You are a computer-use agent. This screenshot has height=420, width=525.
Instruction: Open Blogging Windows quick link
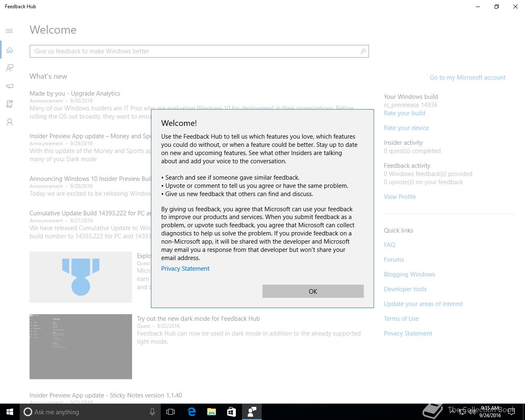409,274
